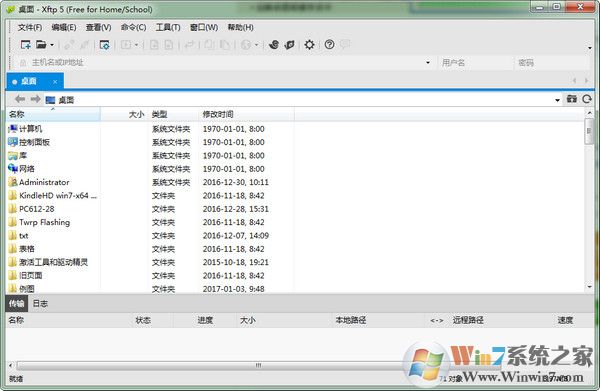Viewport: 600px width, 391px height.
Task: Sort by 大小 column header
Action: click(124, 114)
